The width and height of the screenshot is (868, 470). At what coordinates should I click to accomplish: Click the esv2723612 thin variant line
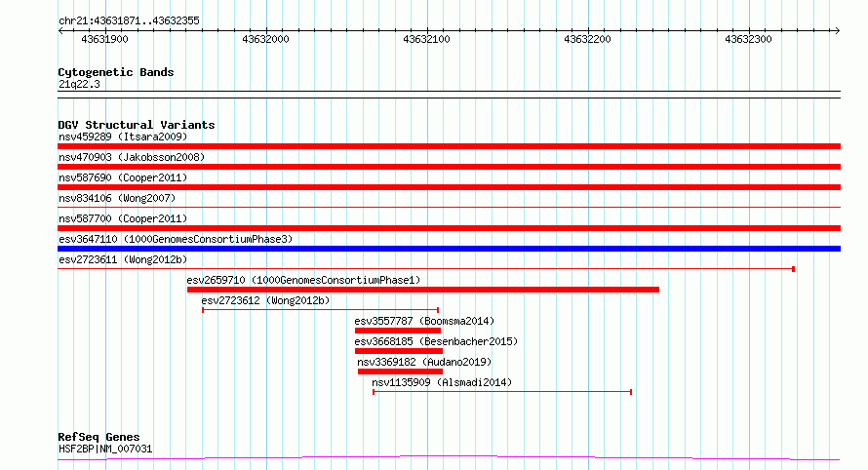point(321,310)
